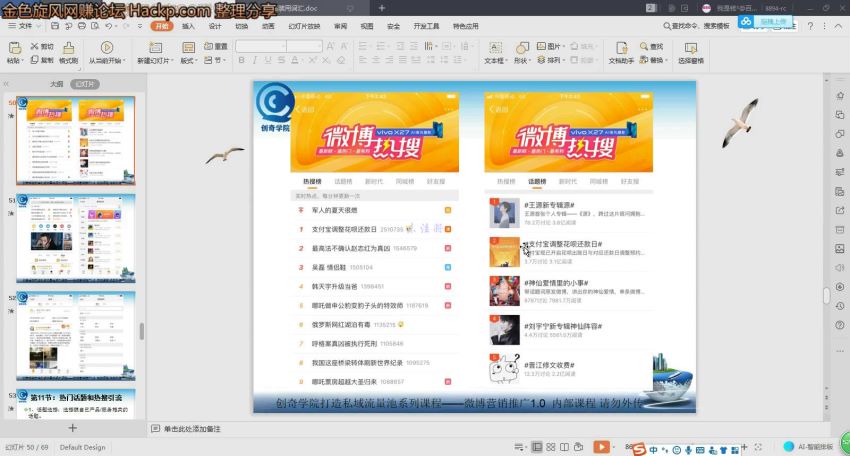
Task: Click the notes area '单击此处添加备注'
Action: click(x=192, y=428)
